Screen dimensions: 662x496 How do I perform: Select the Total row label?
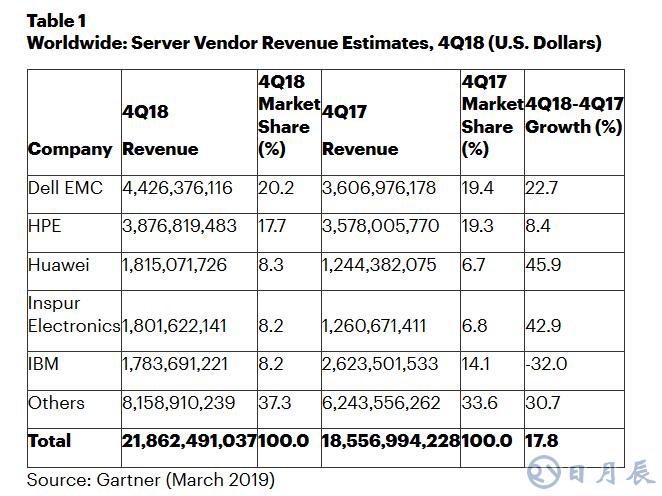[x=50, y=441]
